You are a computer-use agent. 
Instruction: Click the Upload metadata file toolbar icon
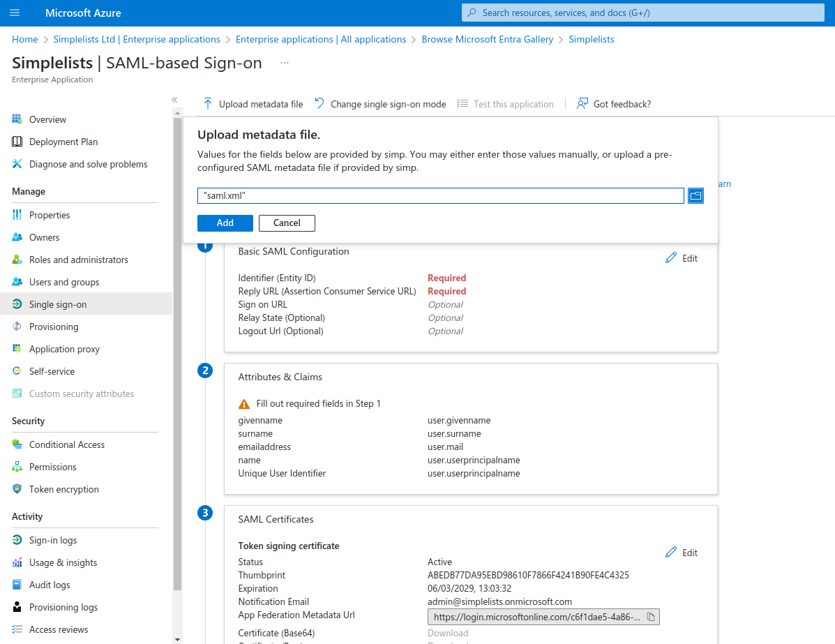coord(208,104)
